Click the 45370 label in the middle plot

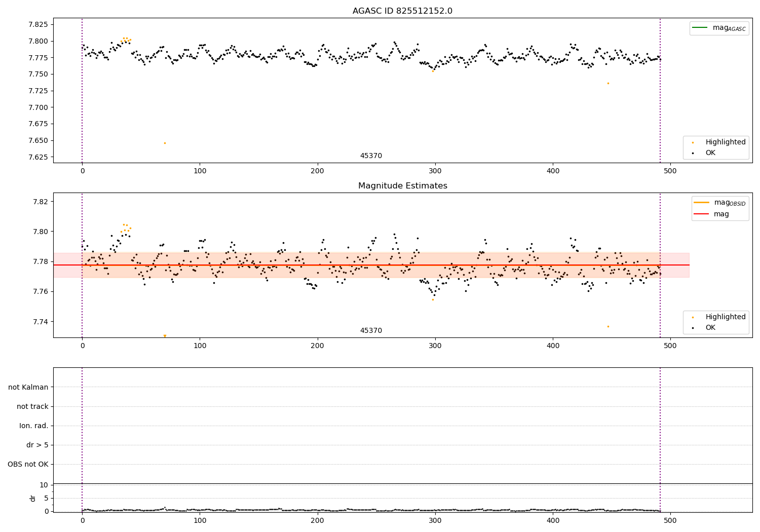click(x=371, y=331)
